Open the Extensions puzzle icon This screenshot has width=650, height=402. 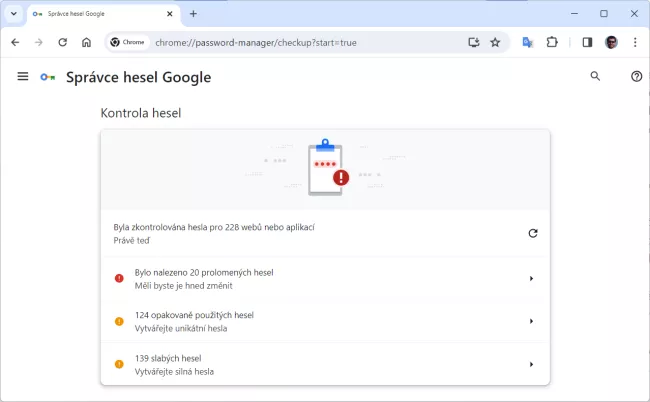[x=551, y=43]
